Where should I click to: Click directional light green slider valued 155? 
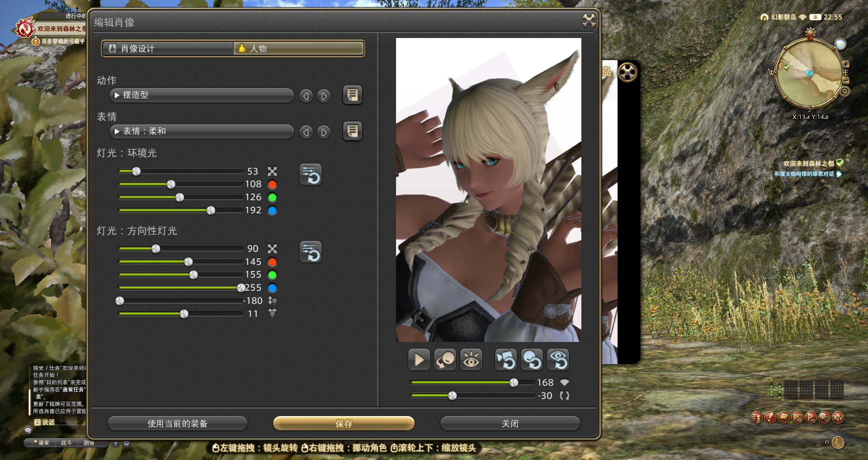click(x=181, y=275)
